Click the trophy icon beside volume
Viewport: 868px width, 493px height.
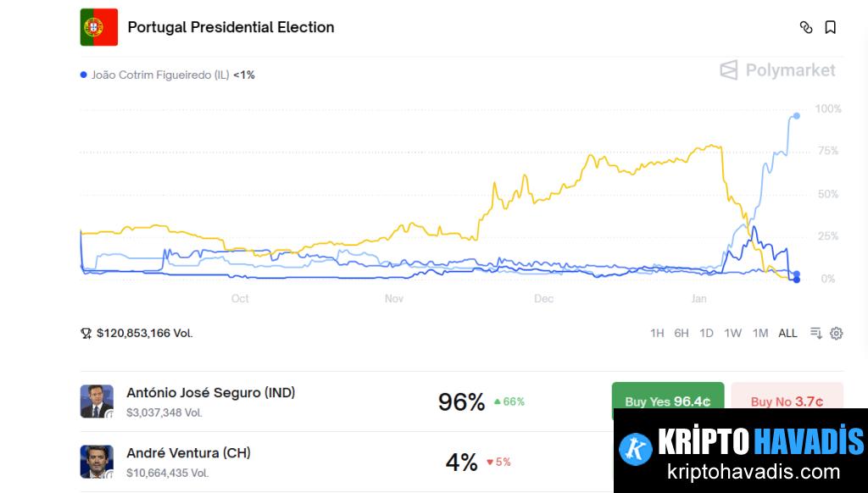pyautogui.click(x=86, y=333)
